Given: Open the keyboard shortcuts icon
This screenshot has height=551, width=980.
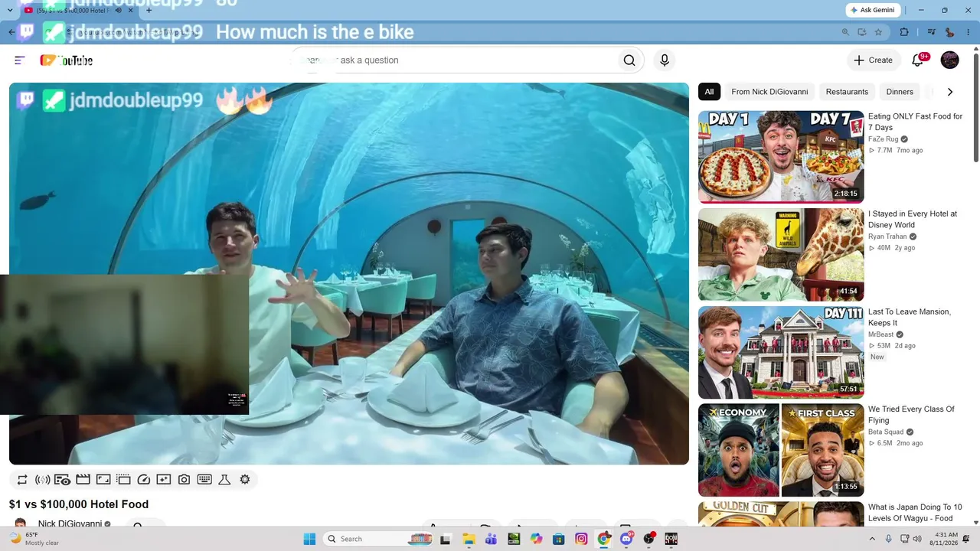Looking at the screenshot, I should coord(204,480).
